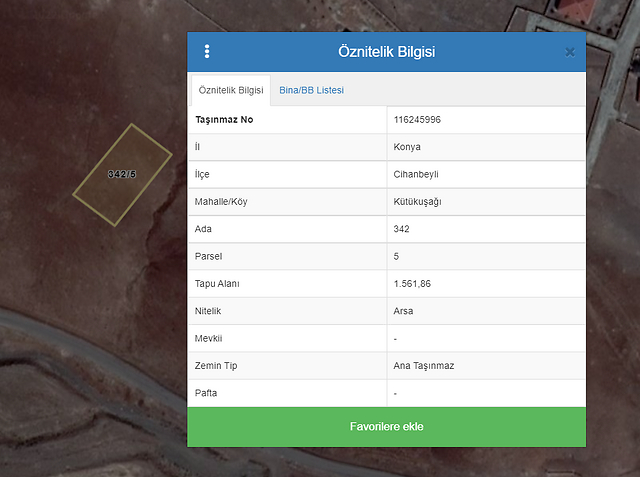This screenshot has width=640, height=477.
Task: Open the three-dot options menu
Action: point(207,52)
